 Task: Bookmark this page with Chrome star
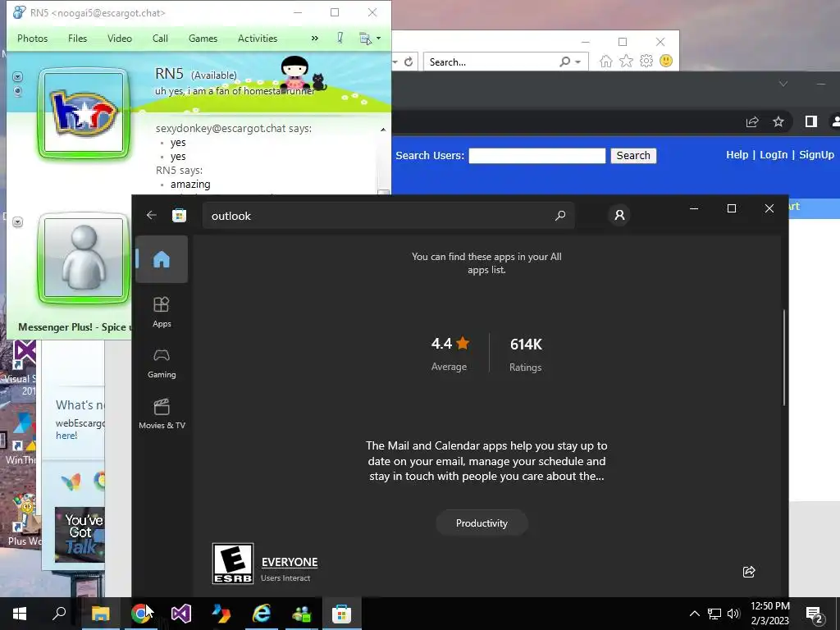tap(778, 122)
